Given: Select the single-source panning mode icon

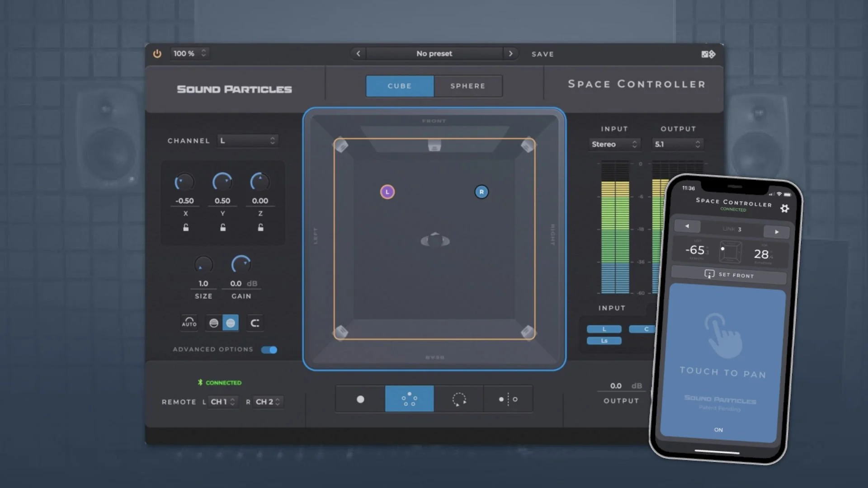Looking at the screenshot, I should tap(360, 399).
